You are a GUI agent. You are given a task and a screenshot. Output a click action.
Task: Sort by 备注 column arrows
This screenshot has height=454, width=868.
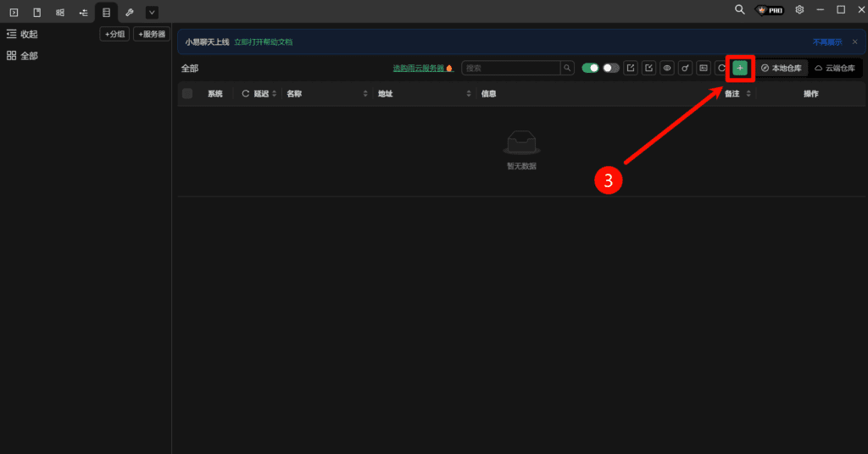[x=748, y=94]
